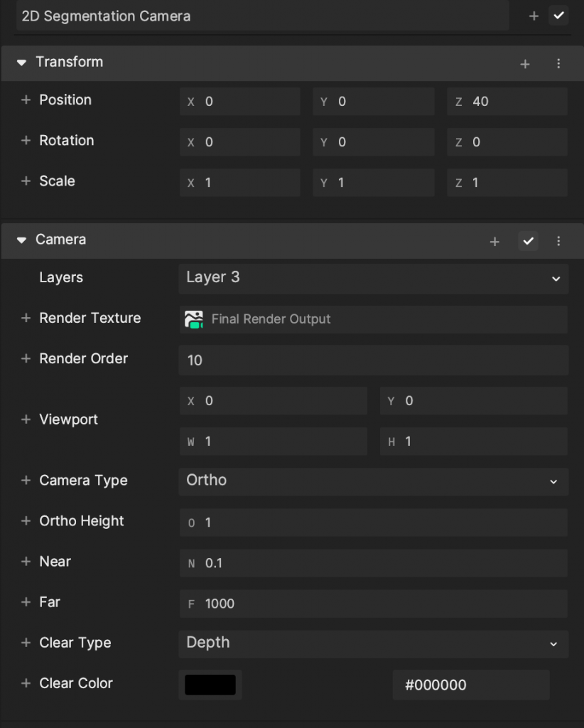Open the Camera Type dropdown set to Ortho
The width and height of the screenshot is (584, 728).
point(374,481)
